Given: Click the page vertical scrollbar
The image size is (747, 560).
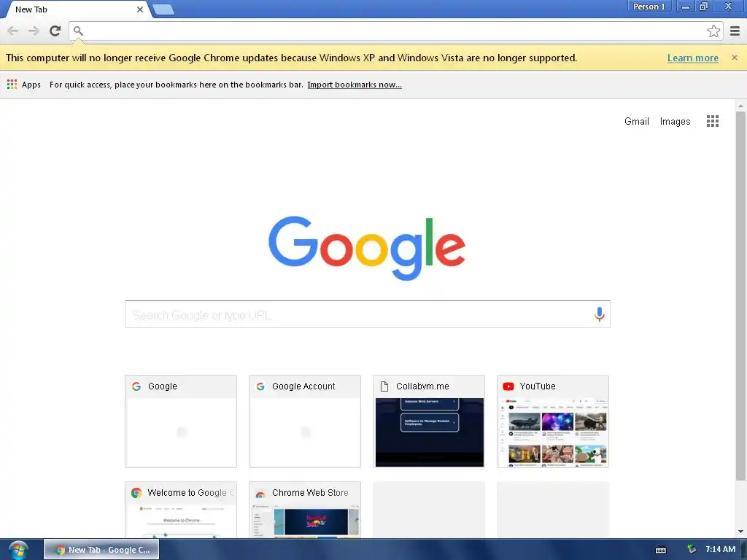Looking at the screenshot, I should [x=740, y=295].
